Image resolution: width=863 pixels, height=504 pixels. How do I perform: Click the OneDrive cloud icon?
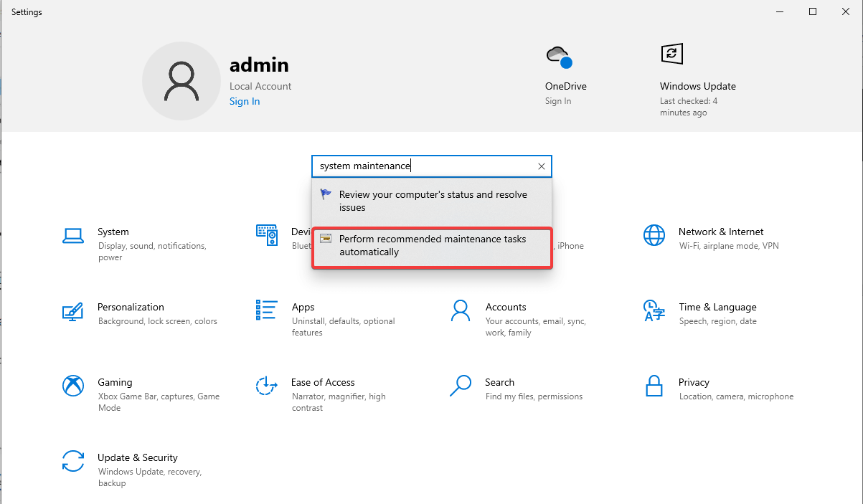click(x=559, y=54)
